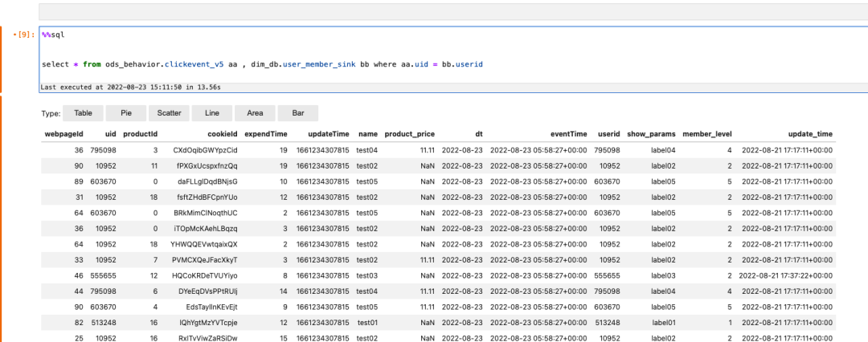
Task: Click the %%sql magic line
Action: coord(54,35)
